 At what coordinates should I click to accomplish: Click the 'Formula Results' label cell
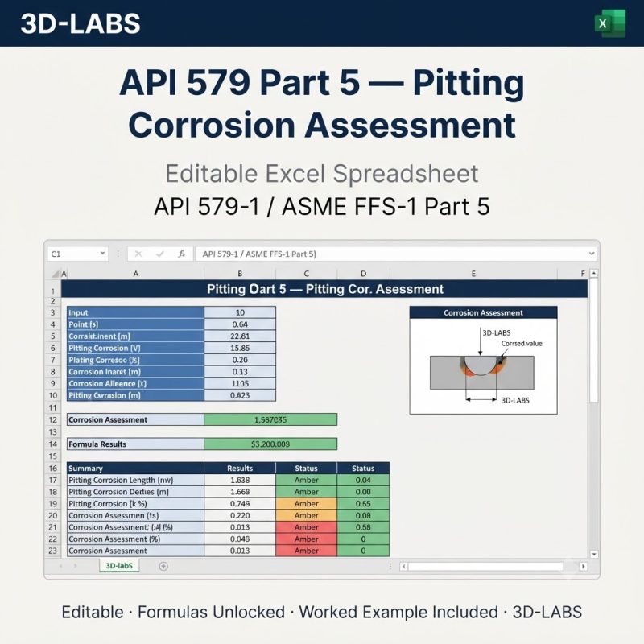tap(135, 444)
